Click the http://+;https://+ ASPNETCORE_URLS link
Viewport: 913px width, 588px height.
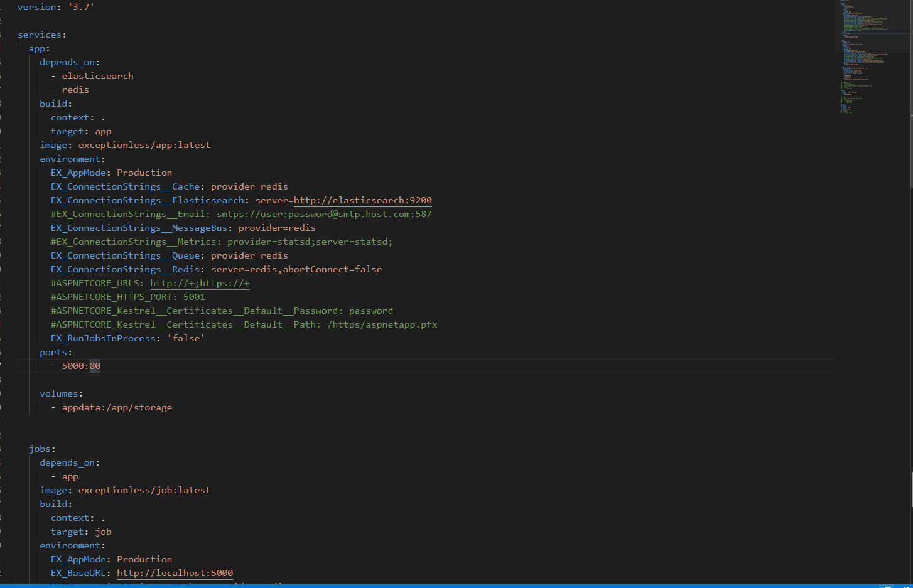pyautogui.click(x=200, y=283)
